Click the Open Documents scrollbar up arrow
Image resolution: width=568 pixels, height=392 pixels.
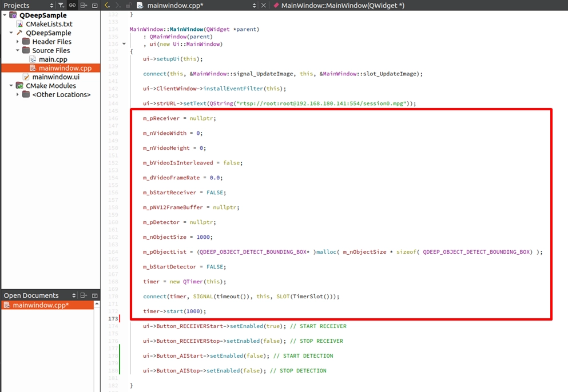point(97,304)
